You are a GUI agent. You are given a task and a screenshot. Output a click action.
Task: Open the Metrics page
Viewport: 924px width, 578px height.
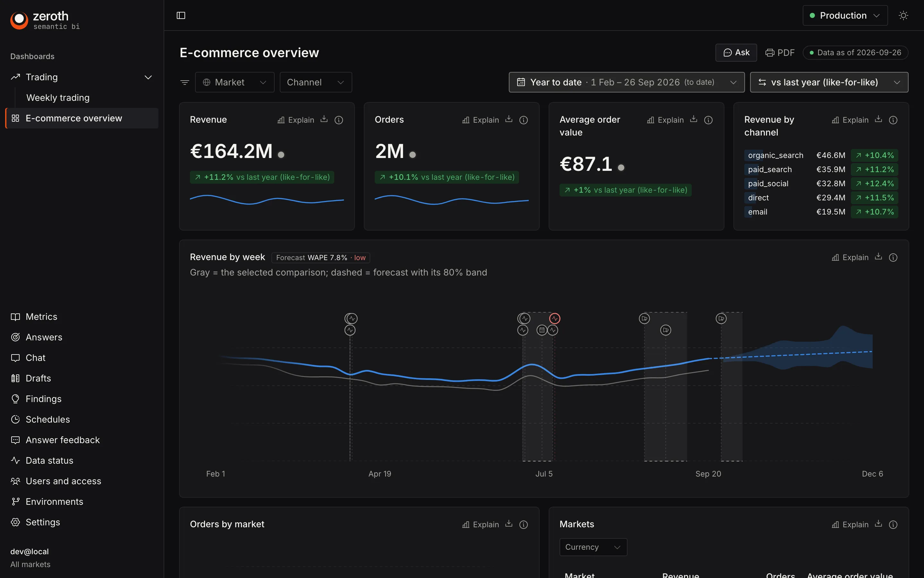point(41,317)
